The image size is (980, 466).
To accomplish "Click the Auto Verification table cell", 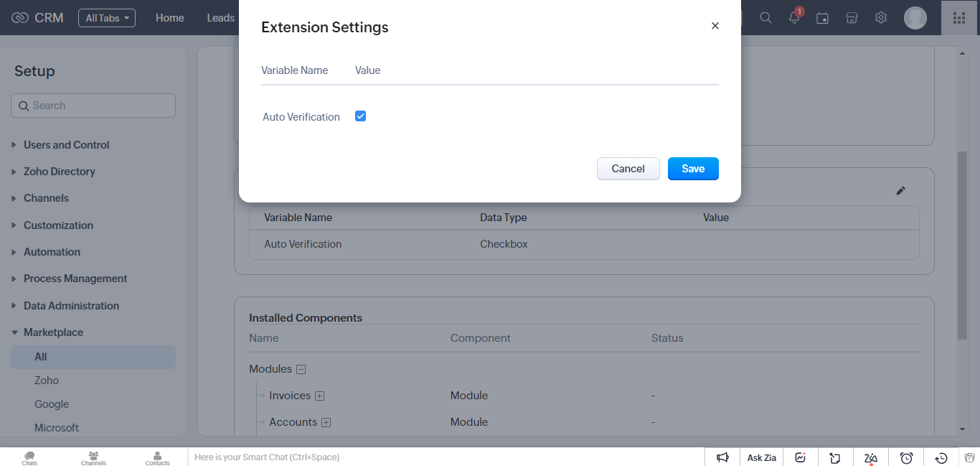I will pos(303,244).
